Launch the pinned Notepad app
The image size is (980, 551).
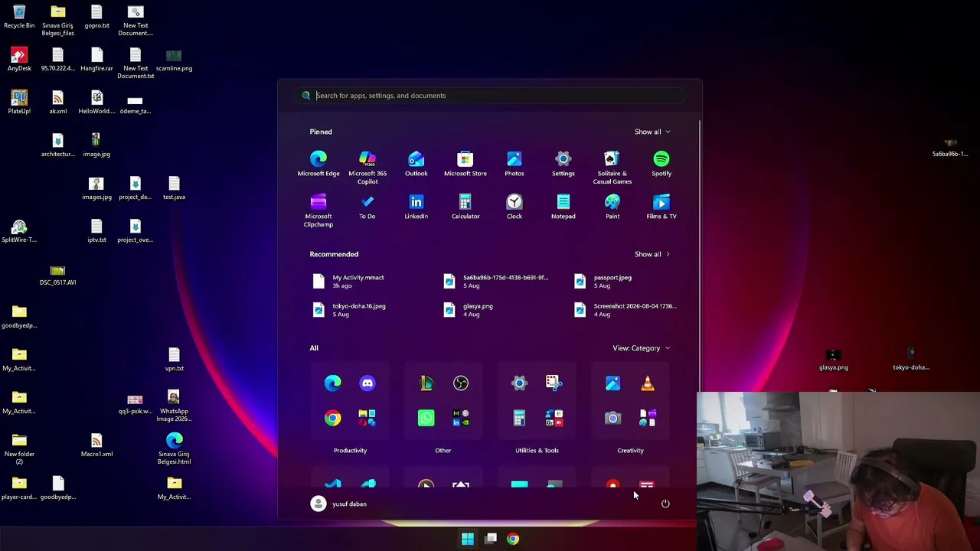pyautogui.click(x=563, y=207)
